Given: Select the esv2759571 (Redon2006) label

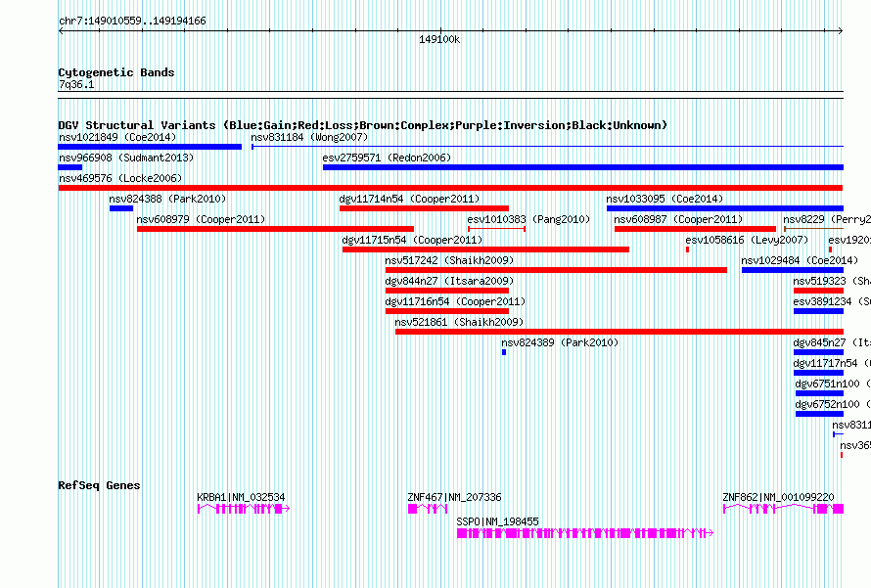Looking at the screenshot, I should tap(387, 158).
